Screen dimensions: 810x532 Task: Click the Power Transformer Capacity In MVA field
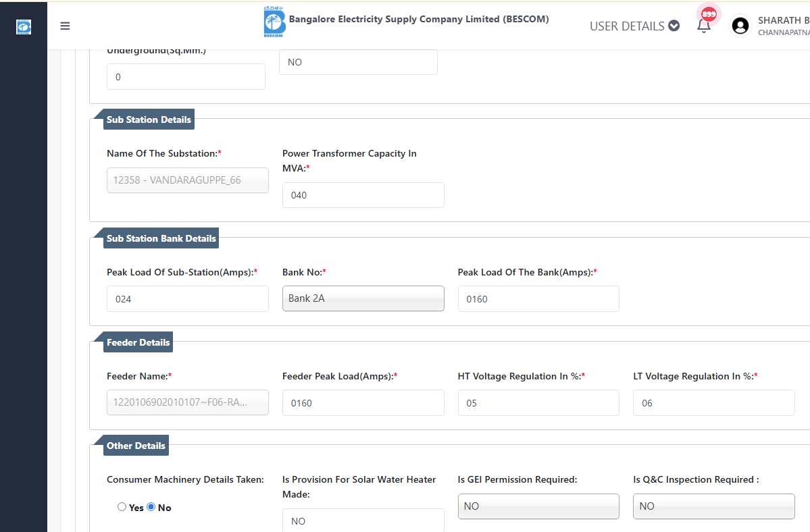(x=363, y=195)
